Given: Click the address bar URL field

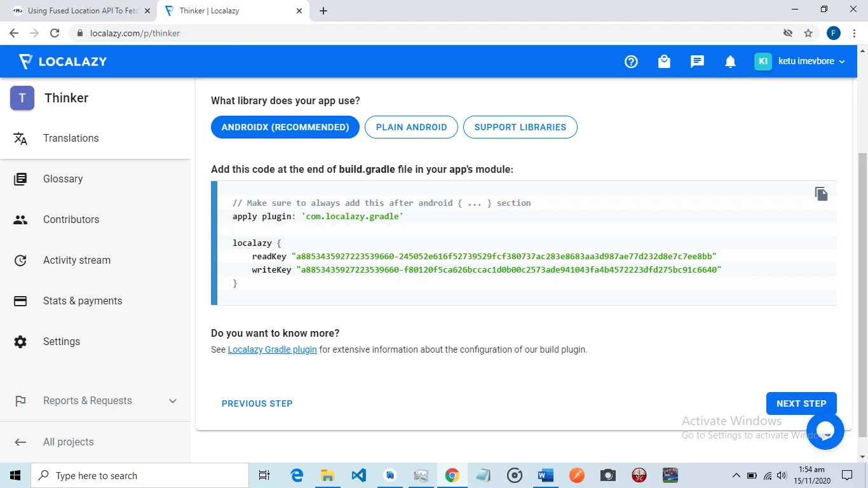Looking at the screenshot, I should coord(419,33).
